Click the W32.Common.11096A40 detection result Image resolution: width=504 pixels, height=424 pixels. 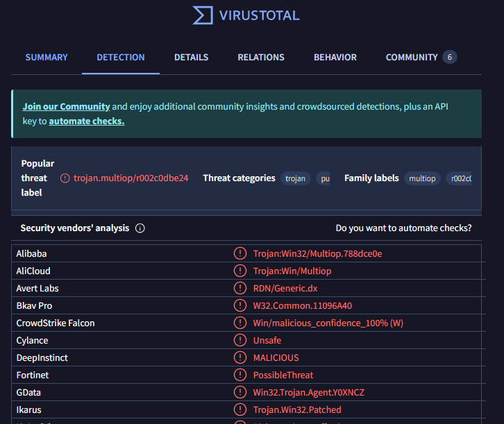coord(303,306)
